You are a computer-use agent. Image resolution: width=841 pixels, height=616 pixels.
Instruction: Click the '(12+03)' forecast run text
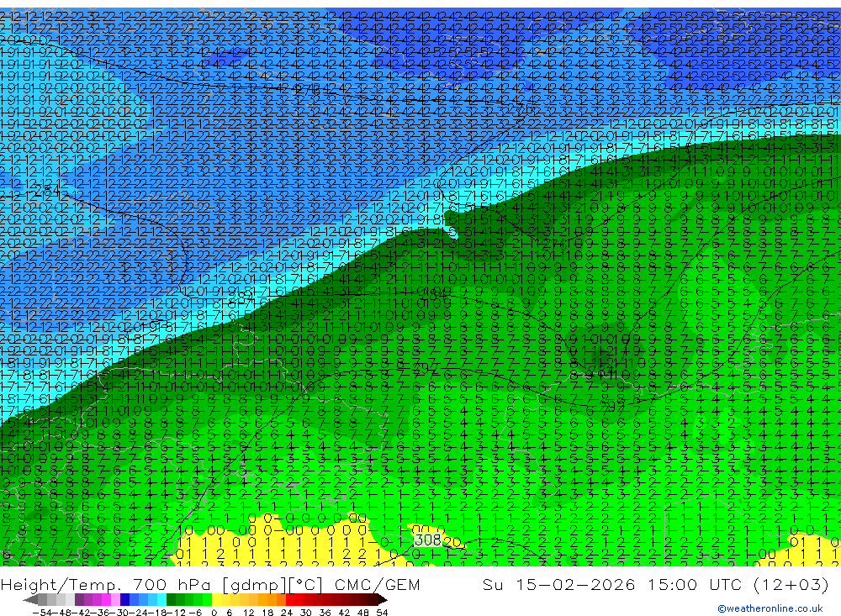pyautogui.click(x=791, y=585)
